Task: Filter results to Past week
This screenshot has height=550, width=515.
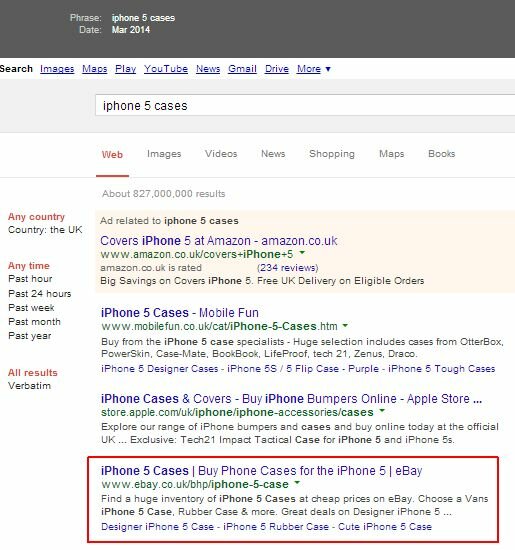Action: coord(31,308)
